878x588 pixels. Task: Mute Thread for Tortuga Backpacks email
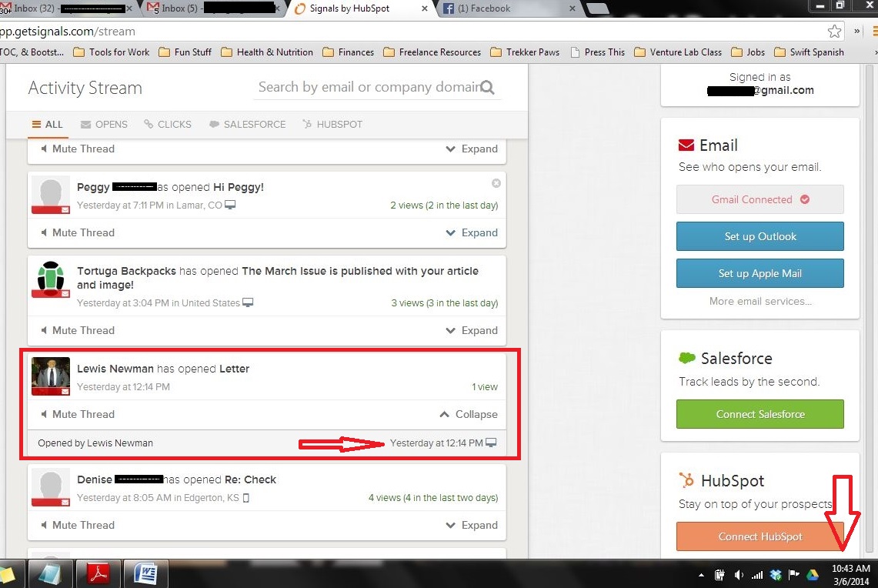click(x=78, y=330)
